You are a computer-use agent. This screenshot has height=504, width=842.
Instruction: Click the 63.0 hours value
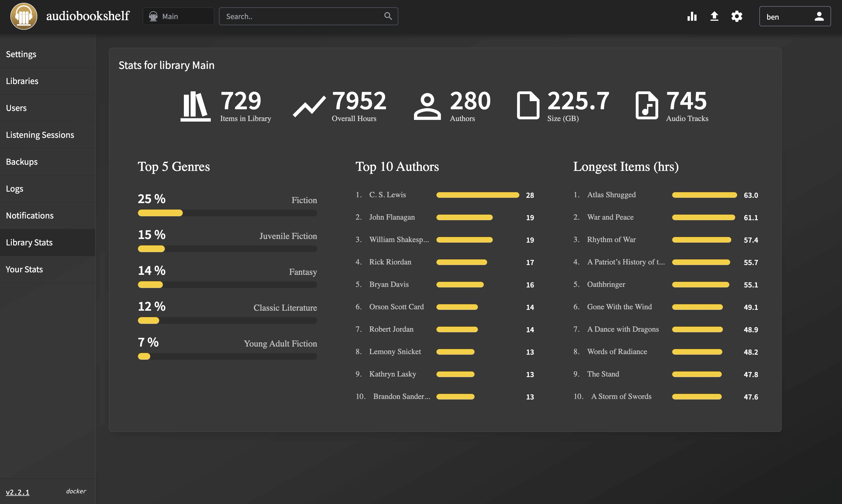pyautogui.click(x=751, y=195)
